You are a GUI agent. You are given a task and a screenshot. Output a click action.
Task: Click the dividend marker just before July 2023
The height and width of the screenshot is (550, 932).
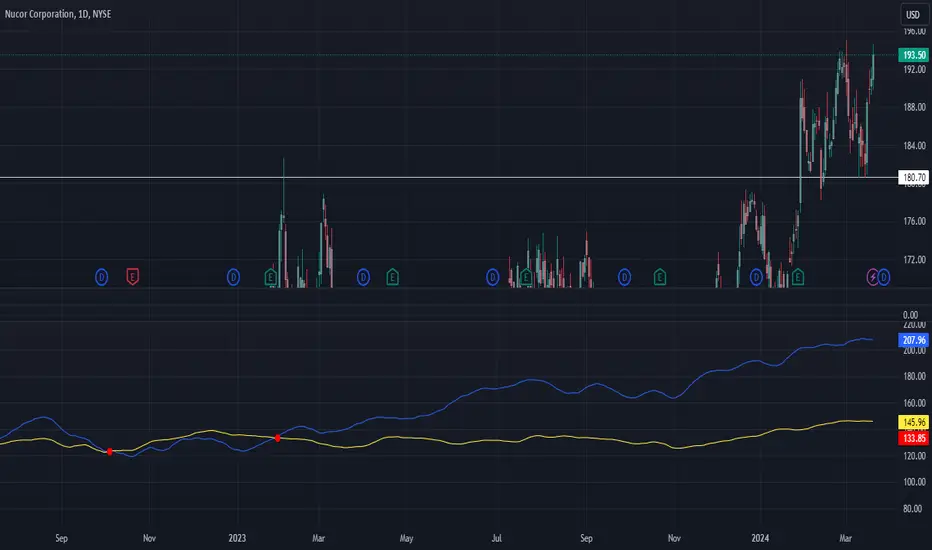coord(493,277)
